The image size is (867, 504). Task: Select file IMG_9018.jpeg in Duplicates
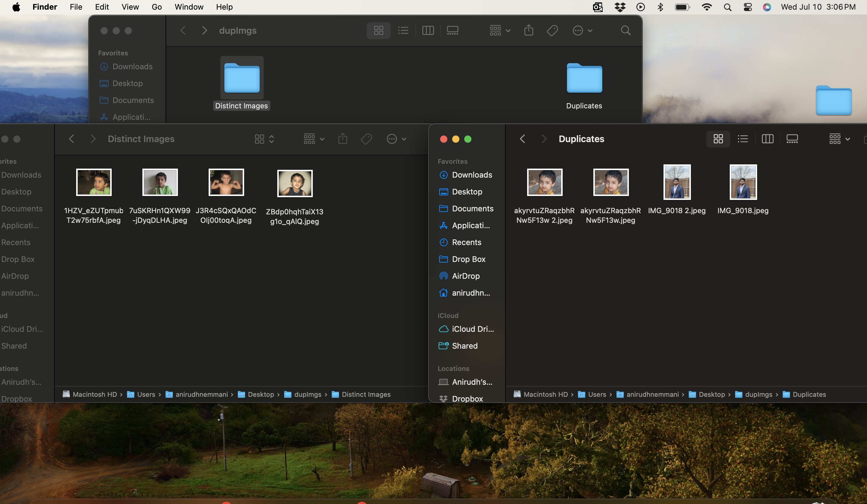coord(743,189)
